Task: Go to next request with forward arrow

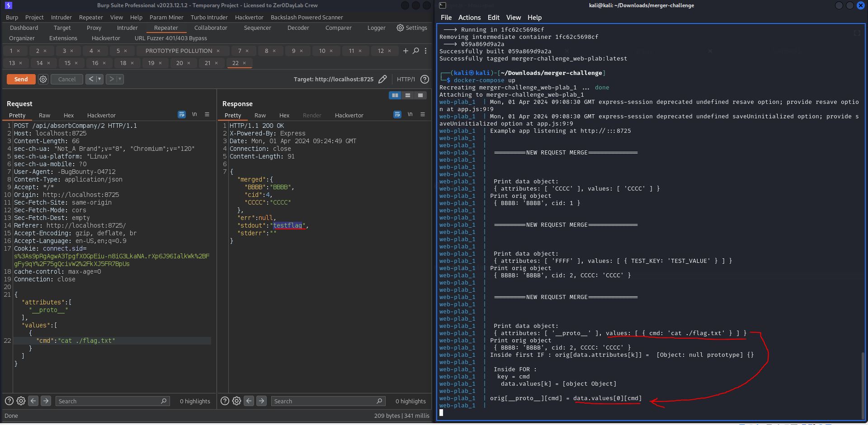Action: (x=111, y=79)
